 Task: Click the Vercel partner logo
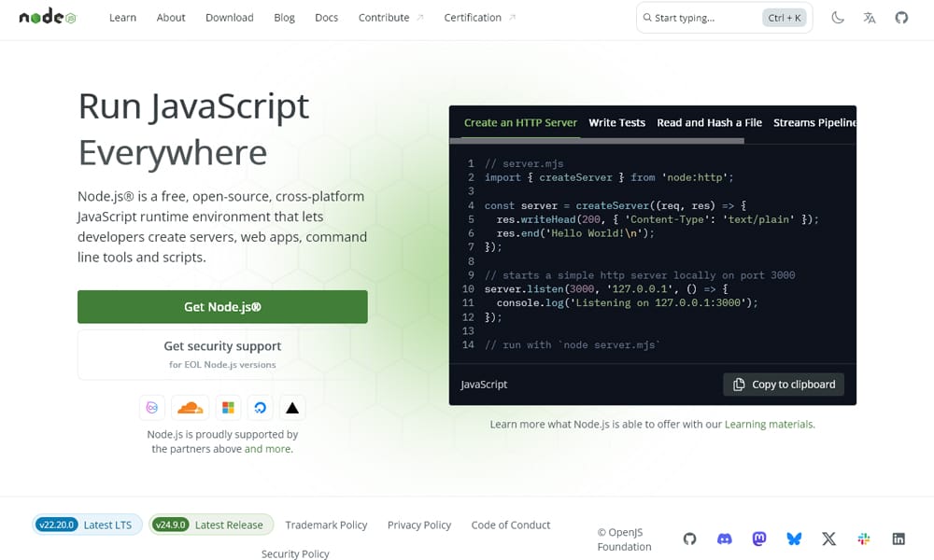pos(291,406)
